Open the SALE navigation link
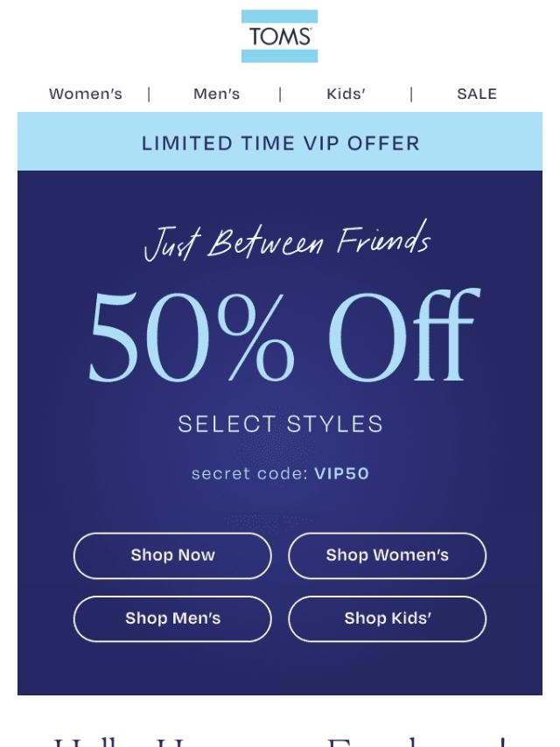Screen dimensions: 560x747 tap(477, 94)
